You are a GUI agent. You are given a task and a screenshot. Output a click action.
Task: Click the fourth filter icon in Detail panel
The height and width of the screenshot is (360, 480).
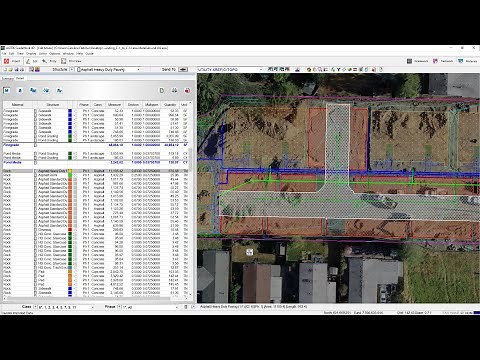(x=46, y=90)
